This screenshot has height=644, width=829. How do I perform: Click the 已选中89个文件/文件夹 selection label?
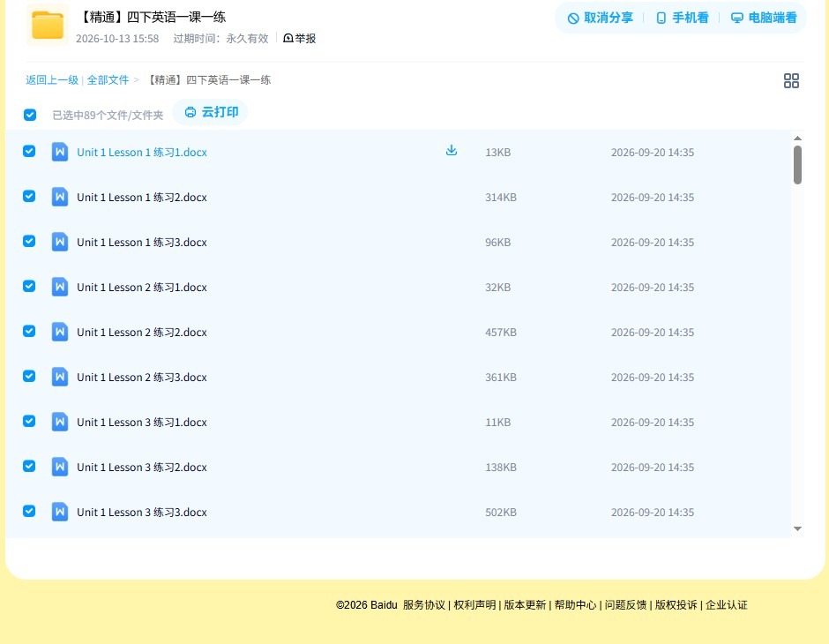click(108, 116)
